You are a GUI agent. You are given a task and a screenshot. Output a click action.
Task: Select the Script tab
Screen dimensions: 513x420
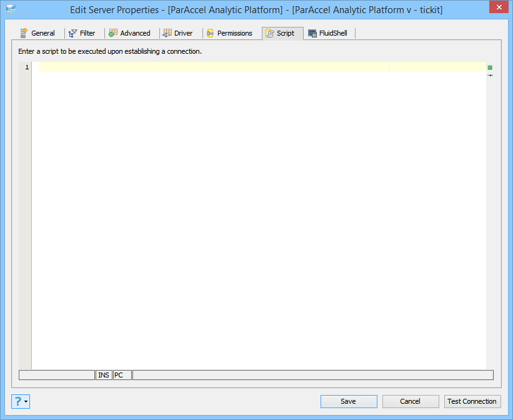coord(282,33)
